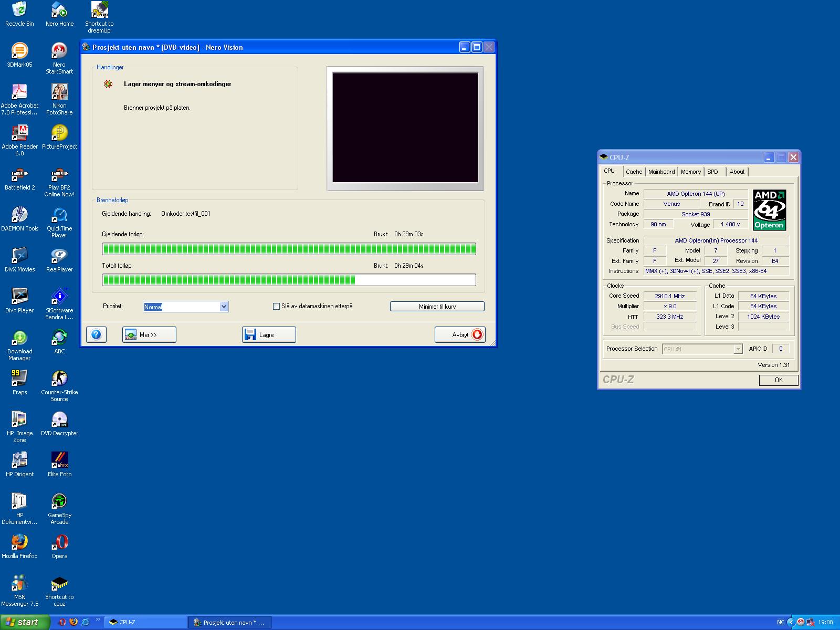Click OK in the CPU-Z window
Image resolution: width=840 pixels, height=630 pixels.
(x=779, y=380)
